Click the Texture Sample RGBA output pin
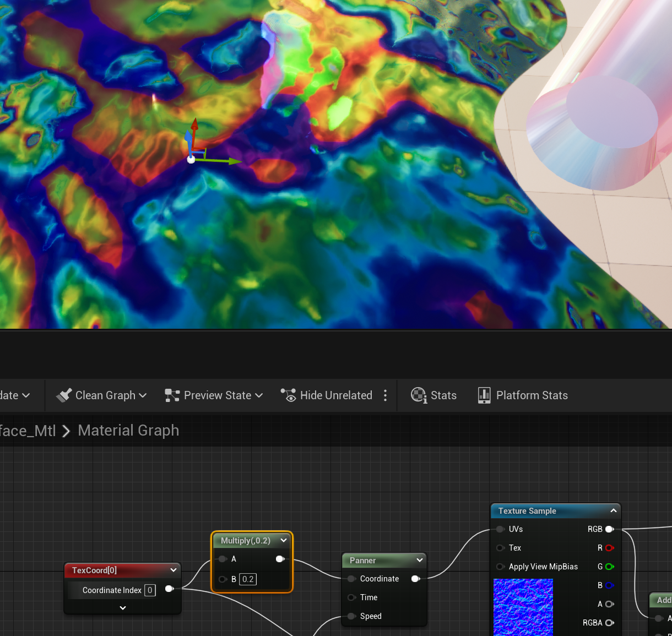The height and width of the screenshot is (636, 672). tap(609, 623)
